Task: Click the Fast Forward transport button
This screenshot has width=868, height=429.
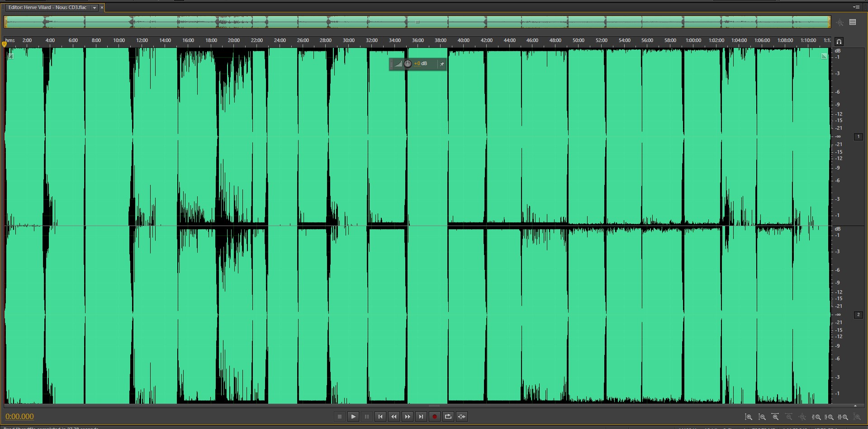Action: [408, 416]
